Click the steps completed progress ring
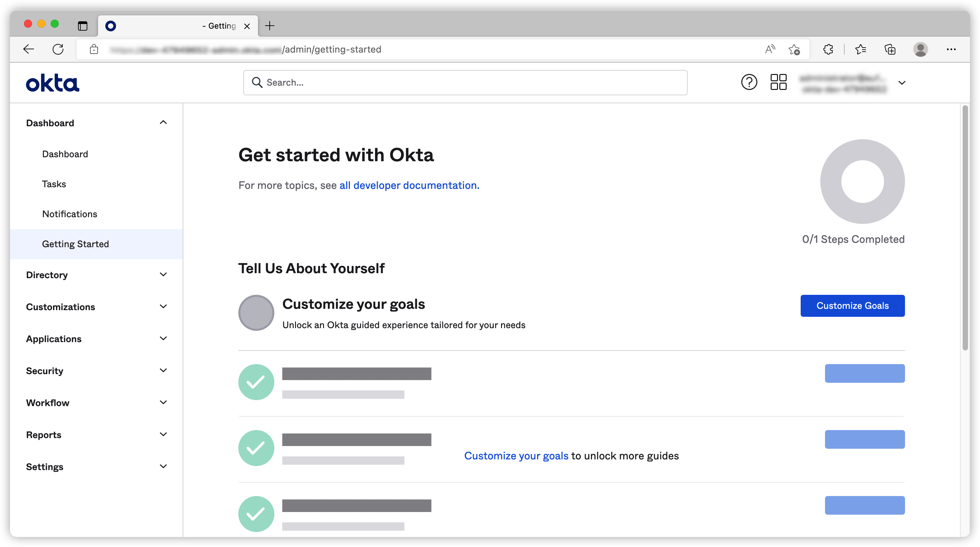This screenshot has height=547, width=980. [x=862, y=181]
